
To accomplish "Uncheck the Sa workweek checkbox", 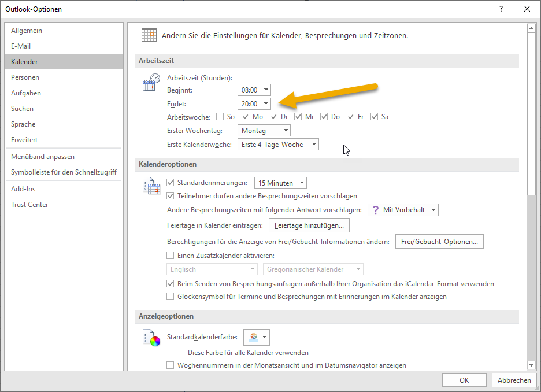I will 374,117.
